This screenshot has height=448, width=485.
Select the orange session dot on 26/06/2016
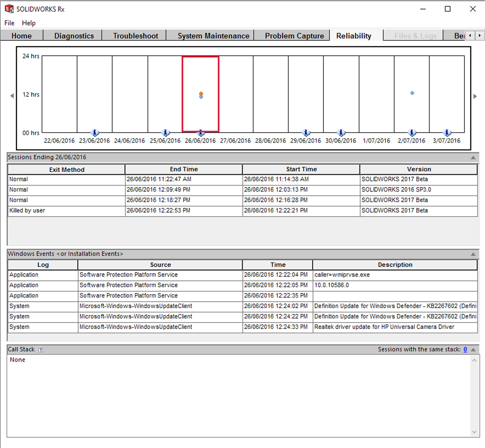pos(201,93)
